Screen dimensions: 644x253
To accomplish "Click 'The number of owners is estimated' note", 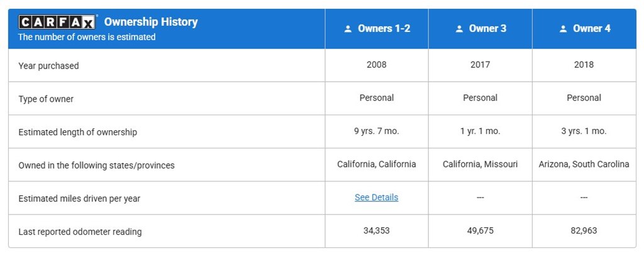I will click(x=87, y=37).
